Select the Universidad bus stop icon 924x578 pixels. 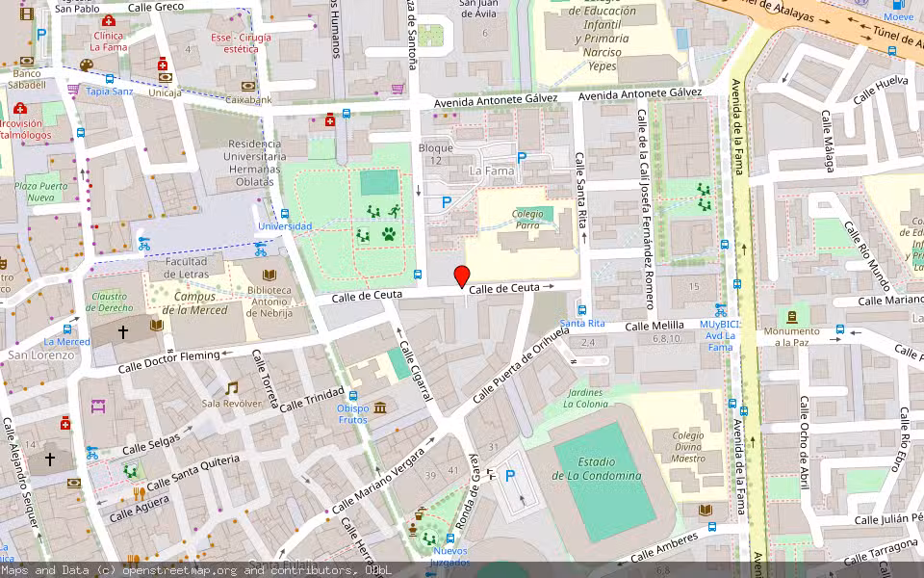tap(285, 214)
